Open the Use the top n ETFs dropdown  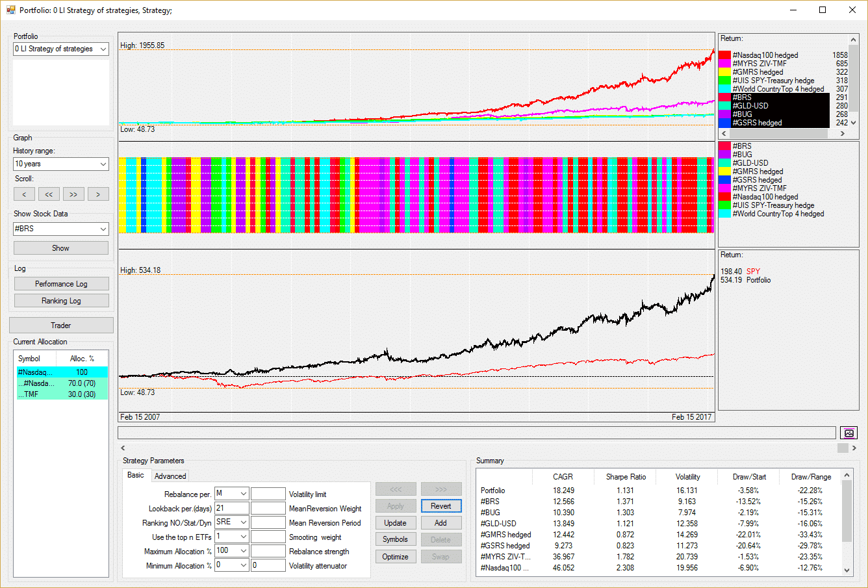click(231, 537)
